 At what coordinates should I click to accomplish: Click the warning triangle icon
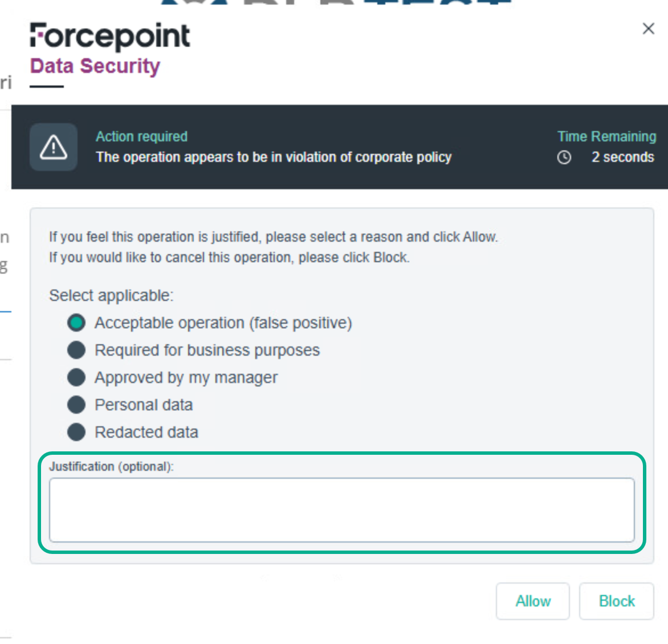pos(54,147)
